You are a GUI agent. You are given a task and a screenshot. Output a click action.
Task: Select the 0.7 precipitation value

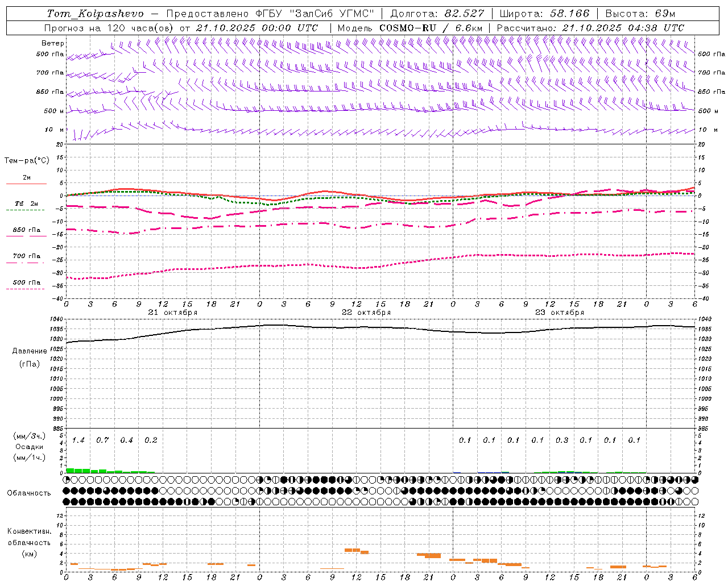[x=102, y=440]
